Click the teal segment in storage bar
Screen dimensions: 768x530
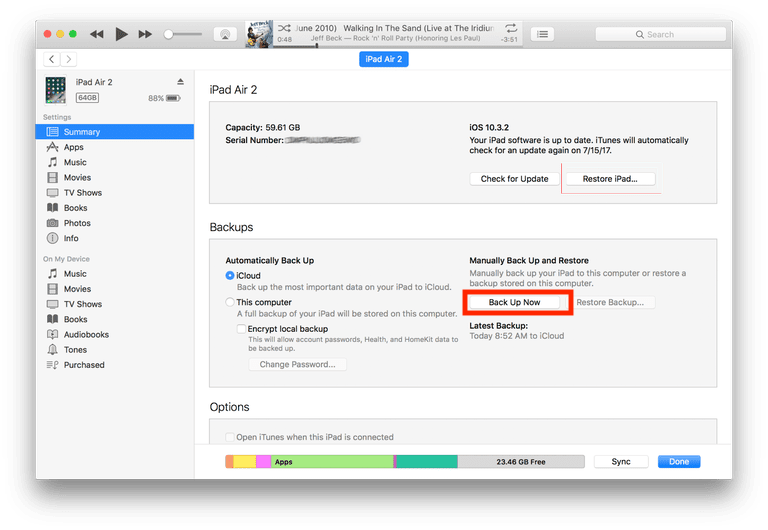pos(427,461)
